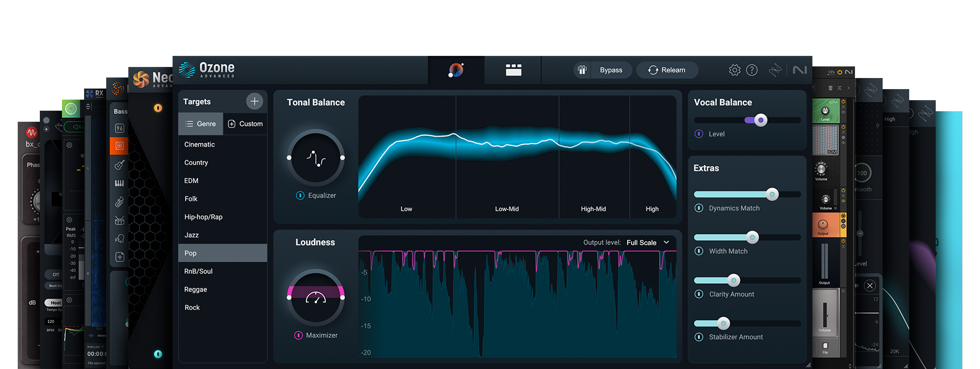The width and height of the screenshot is (980, 369).
Task: Select the Genre targets tab
Action: 201,124
